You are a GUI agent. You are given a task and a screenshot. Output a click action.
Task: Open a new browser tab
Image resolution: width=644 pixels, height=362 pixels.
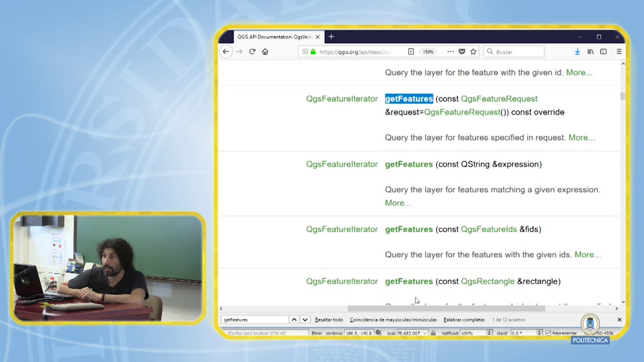click(x=331, y=37)
